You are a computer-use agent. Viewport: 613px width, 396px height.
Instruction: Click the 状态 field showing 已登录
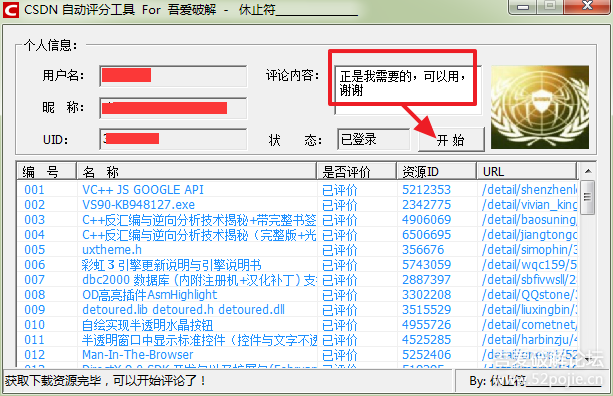373,139
